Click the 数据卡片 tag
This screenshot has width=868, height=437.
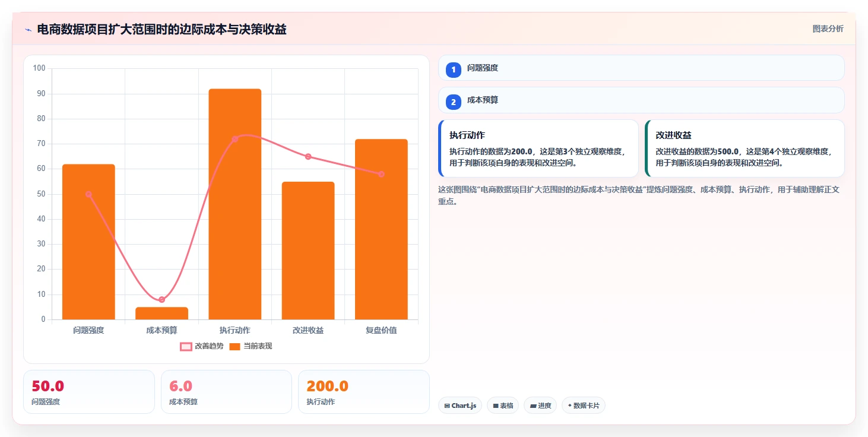tap(584, 406)
